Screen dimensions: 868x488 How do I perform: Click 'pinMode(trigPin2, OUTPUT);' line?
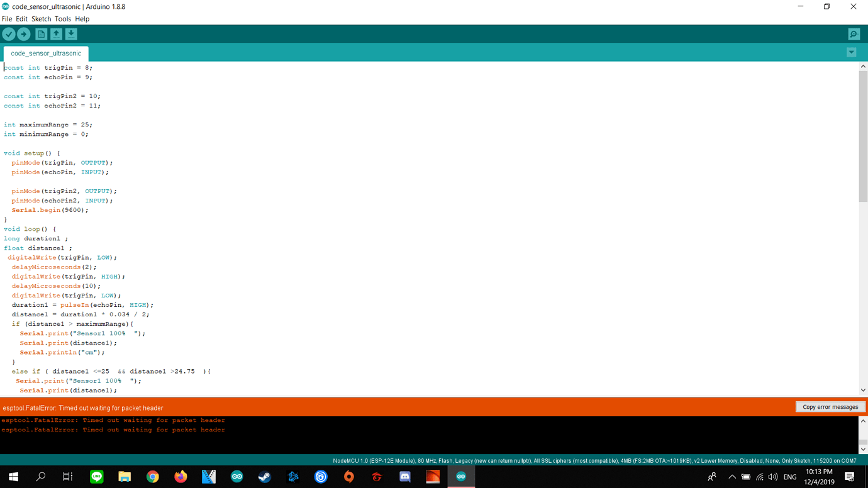64,191
